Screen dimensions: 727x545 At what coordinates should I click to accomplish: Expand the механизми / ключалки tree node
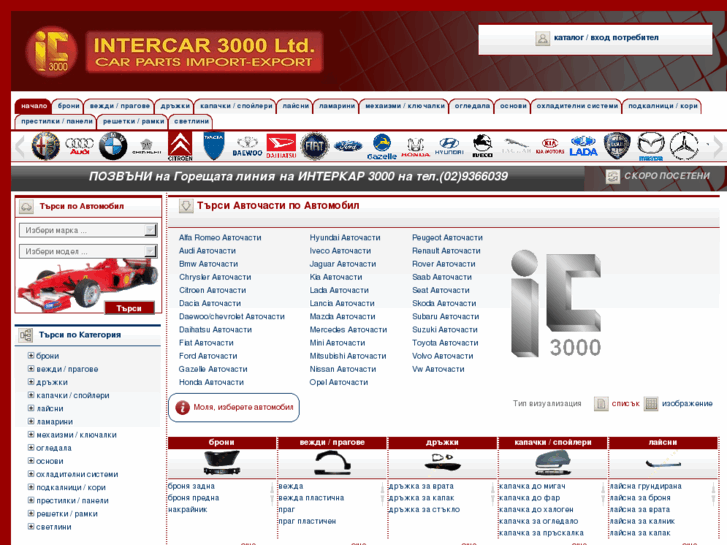31,435
